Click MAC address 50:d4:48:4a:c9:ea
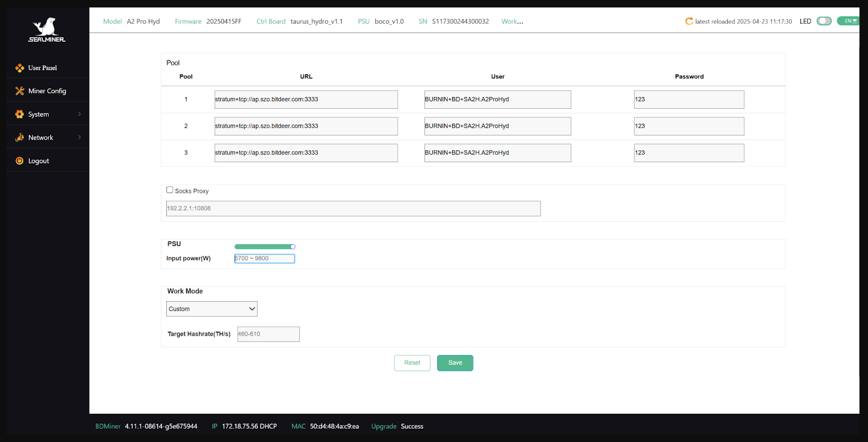Screen dimensions: 868x442 coord(334,427)
